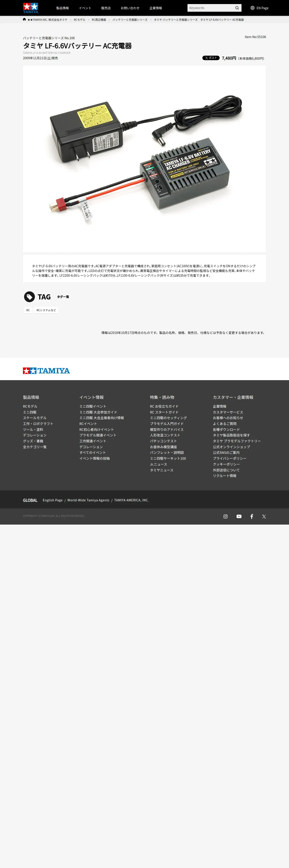Viewport: 289px width, 868px height.
Task: Open RCイベント footer link
Action: (x=88, y=424)
